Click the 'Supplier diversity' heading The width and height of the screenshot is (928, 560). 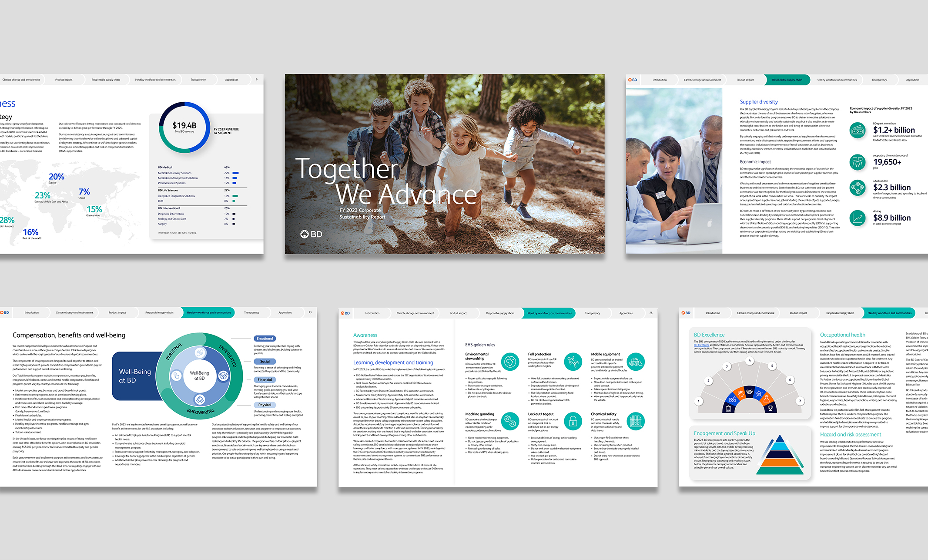(x=759, y=102)
